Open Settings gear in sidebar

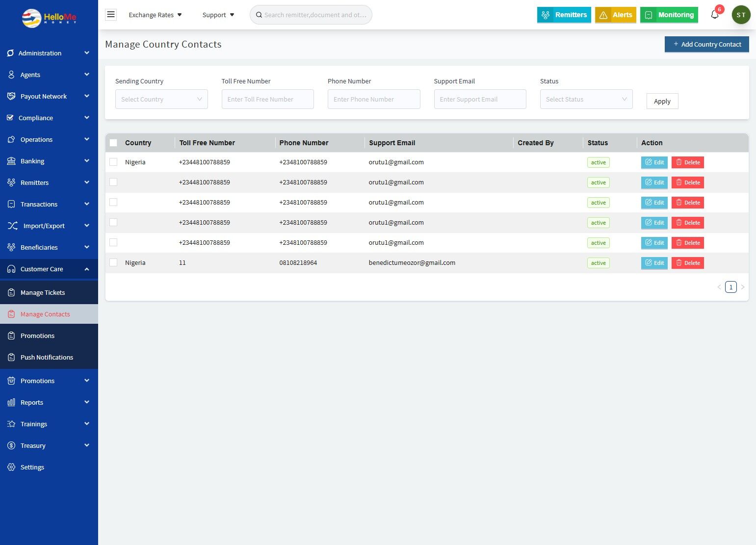pos(11,467)
